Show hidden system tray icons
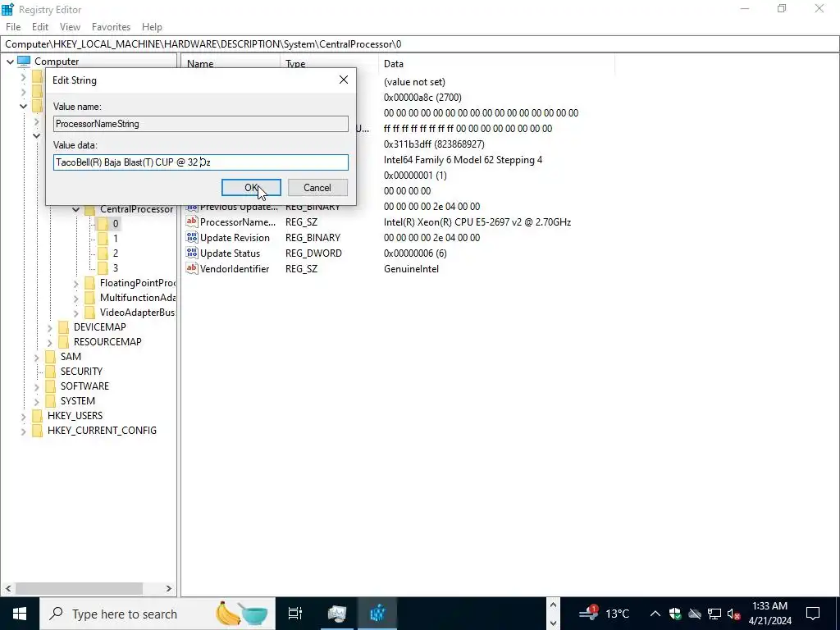Screen dimensions: 840x630 655,614
